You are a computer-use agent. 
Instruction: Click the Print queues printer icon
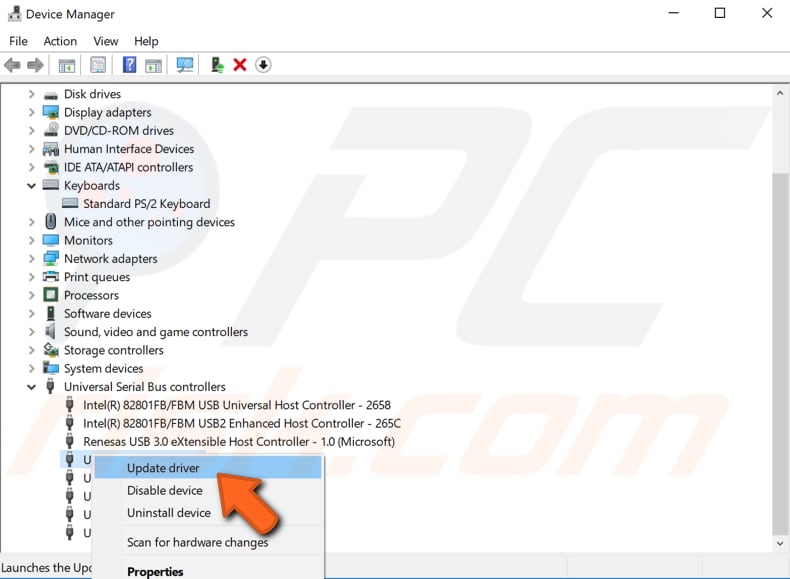point(51,276)
